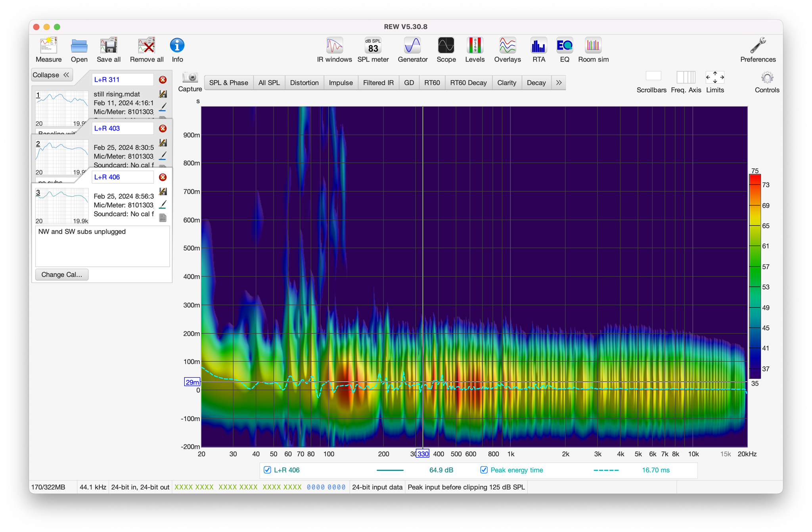Open the Room sim tool
The height and width of the screenshot is (532, 812).
point(593,50)
